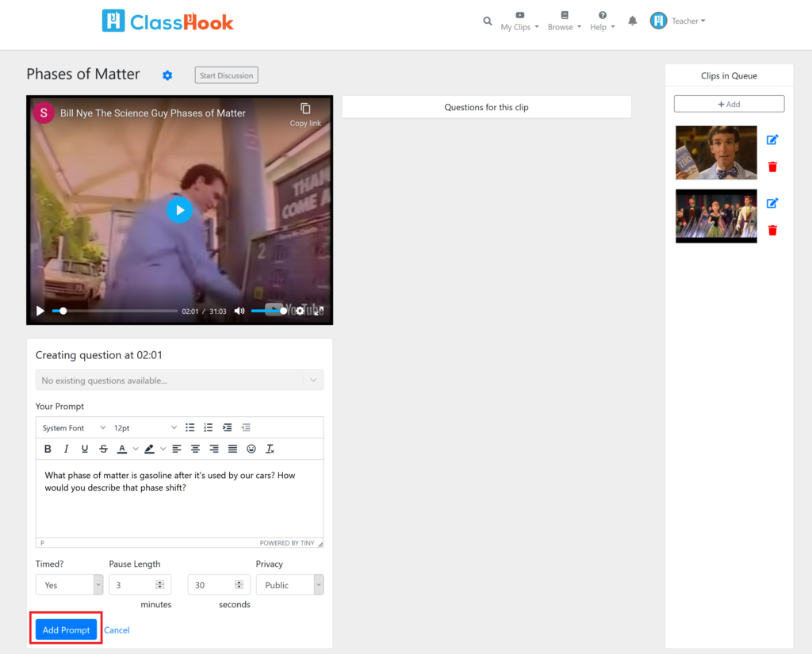This screenshot has width=812, height=654.
Task: Click the ClassHook logo
Action: click(x=168, y=21)
